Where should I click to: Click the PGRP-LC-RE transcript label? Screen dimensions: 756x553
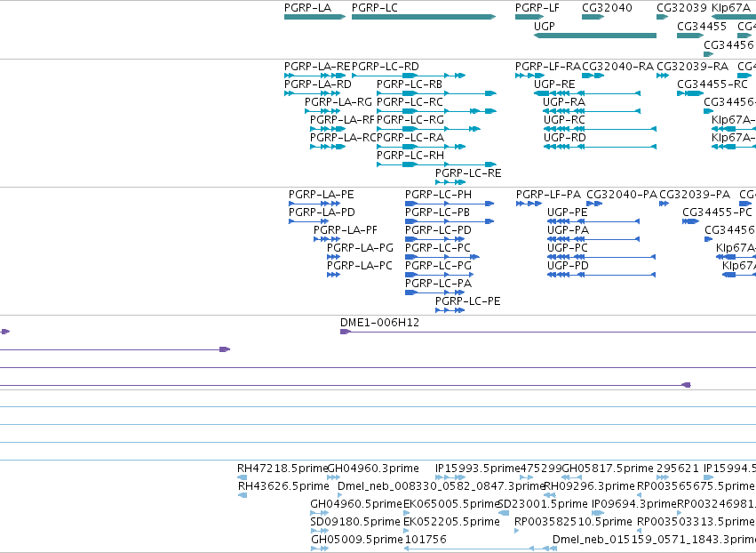pyautogui.click(x=468, y=173)
